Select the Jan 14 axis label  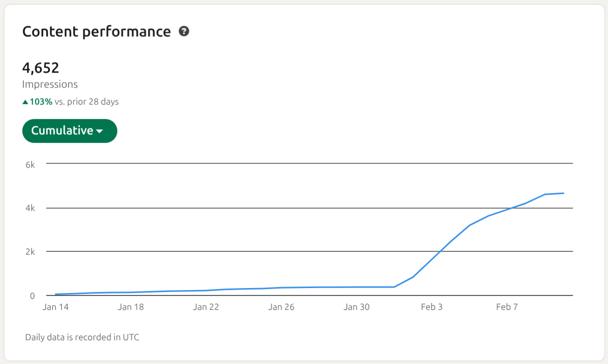(x=55, y=307)
